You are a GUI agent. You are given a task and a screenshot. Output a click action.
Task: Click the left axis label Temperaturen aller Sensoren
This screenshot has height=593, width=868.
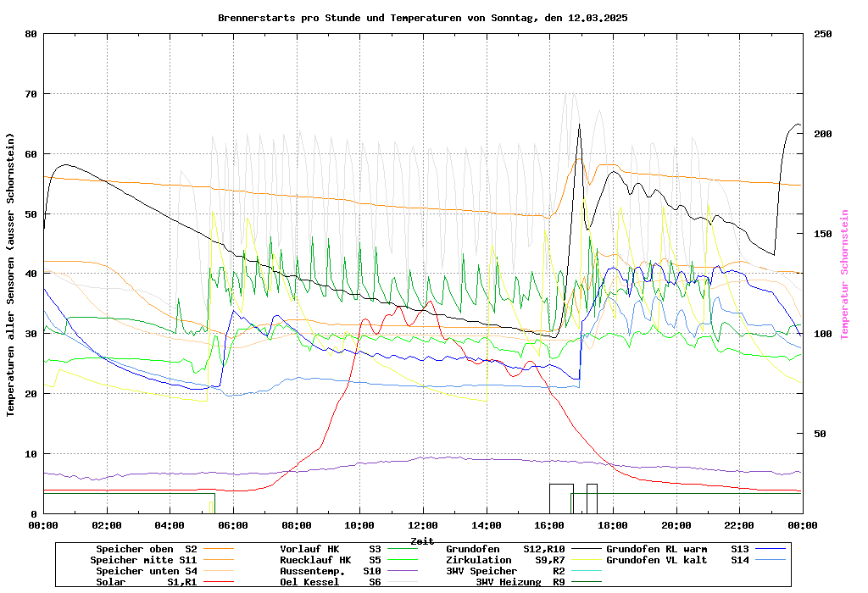pyautogui.click(x=11, y=274)
